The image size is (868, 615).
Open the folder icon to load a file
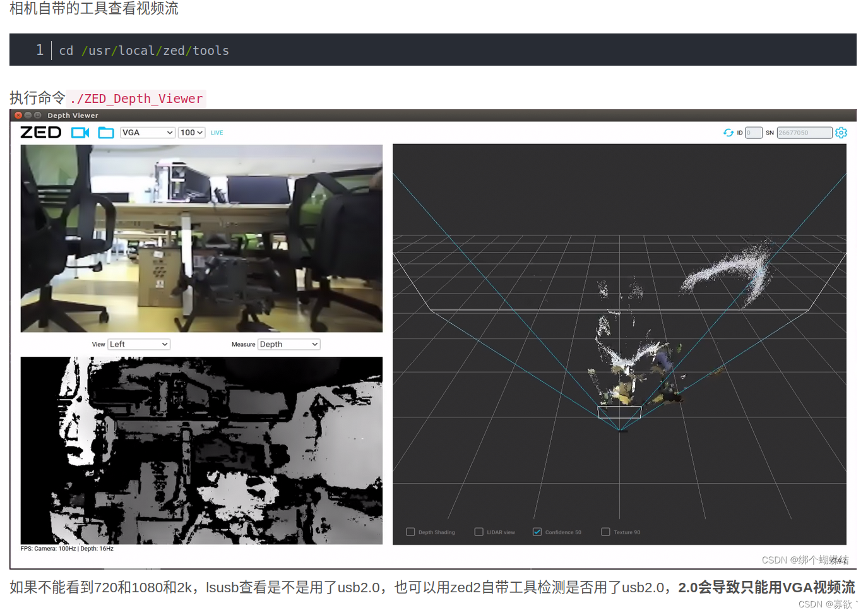[105, 133]
